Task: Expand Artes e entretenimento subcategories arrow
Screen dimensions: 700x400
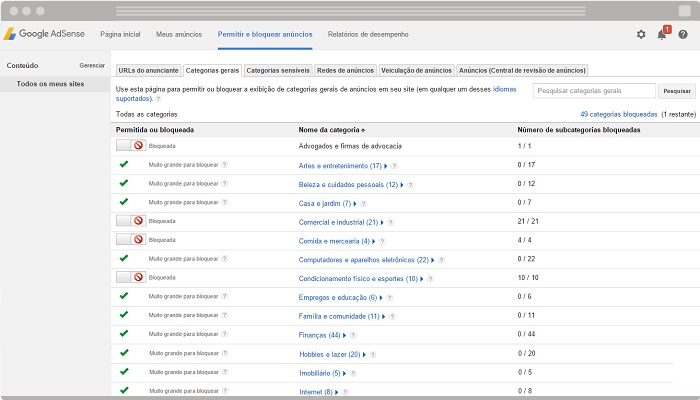Action: 386,166
